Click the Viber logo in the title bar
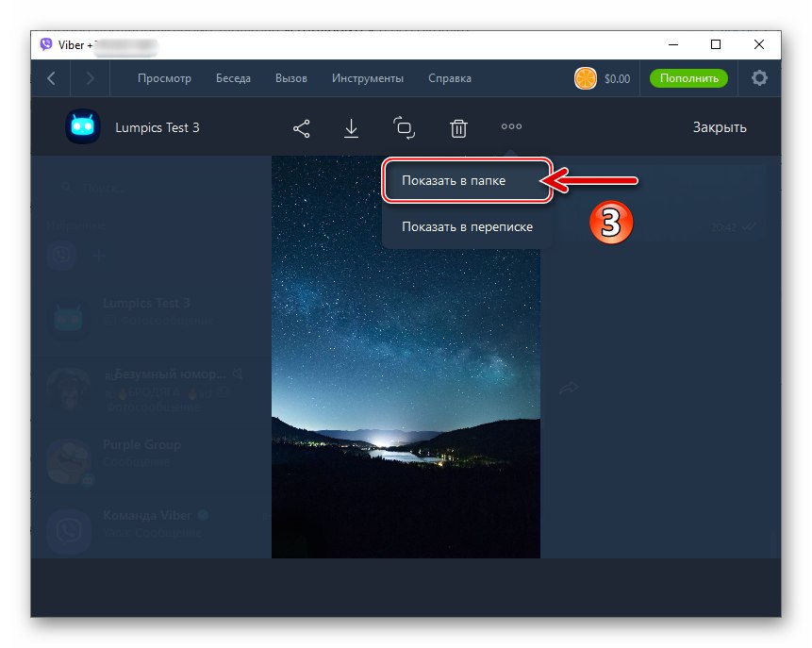Viewport: 812px width, 648px height. [x=46, y=44]
